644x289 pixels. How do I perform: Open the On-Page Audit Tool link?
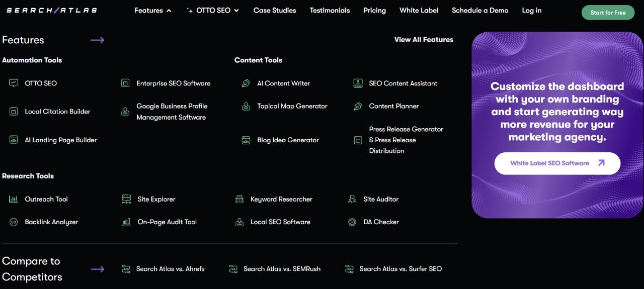pos(167,222)
